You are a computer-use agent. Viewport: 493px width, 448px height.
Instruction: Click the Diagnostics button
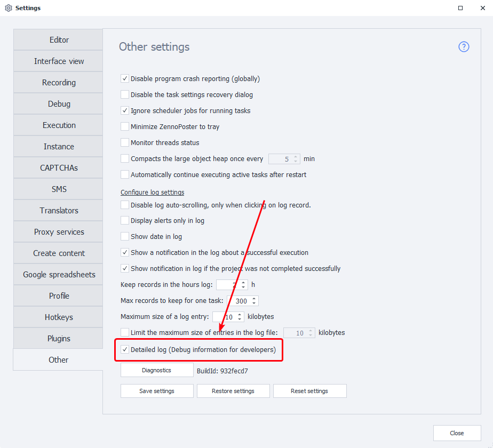pyautogui.click(x=156, y=370)
